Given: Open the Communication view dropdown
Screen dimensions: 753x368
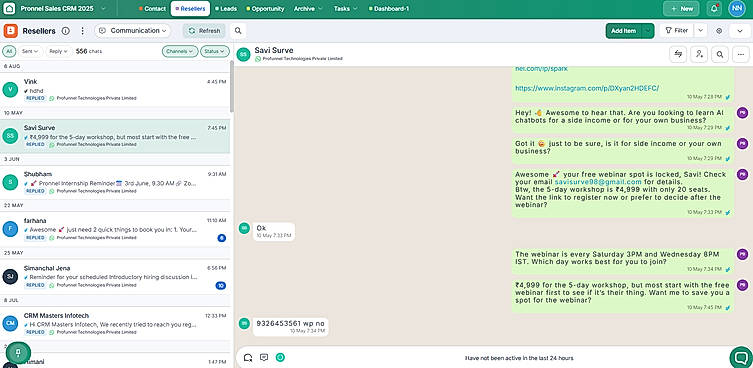Looking at the screenshot, I should (133, 31).
